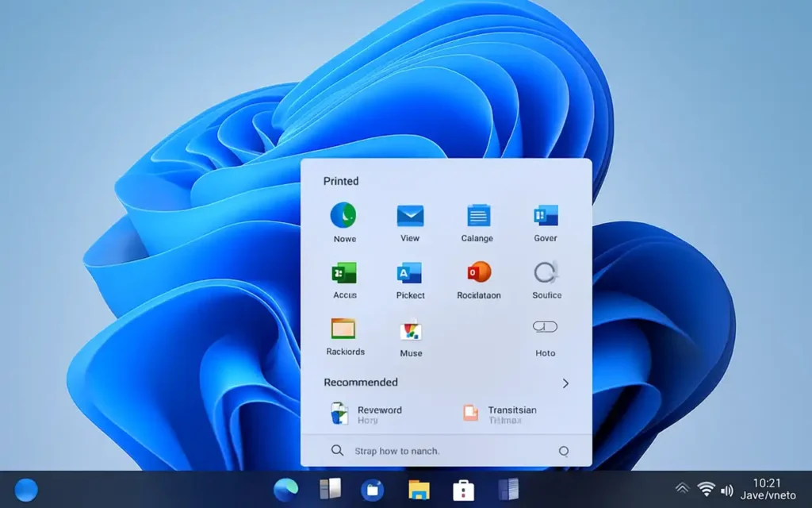Open the Muse store app
Screen dimensions: 812x508
[410, 332]
